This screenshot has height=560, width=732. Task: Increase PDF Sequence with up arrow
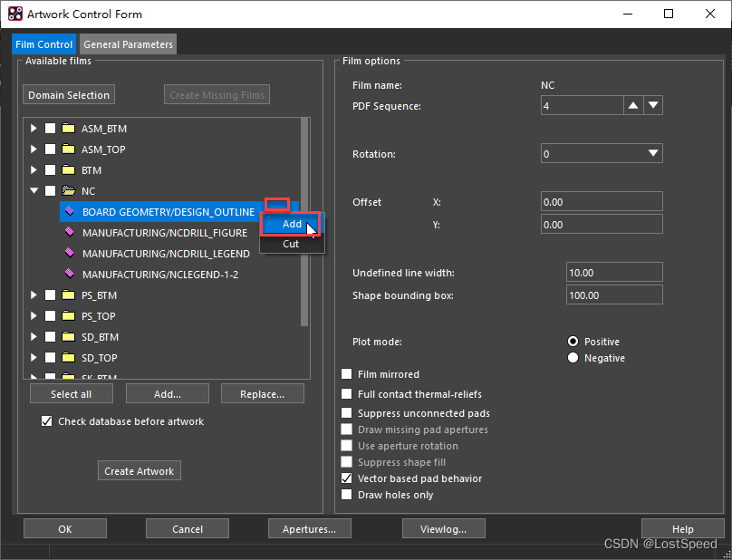[633, 106]
